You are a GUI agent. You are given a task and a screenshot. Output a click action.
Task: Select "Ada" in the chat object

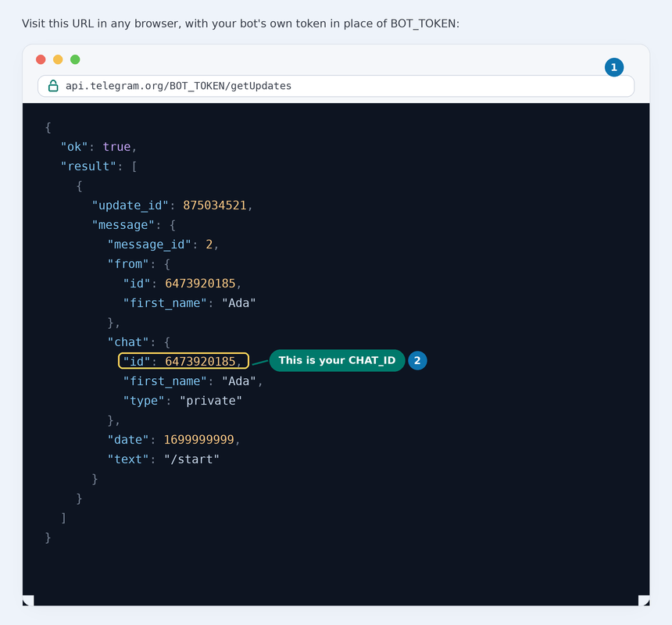click(x=238, y=381)
